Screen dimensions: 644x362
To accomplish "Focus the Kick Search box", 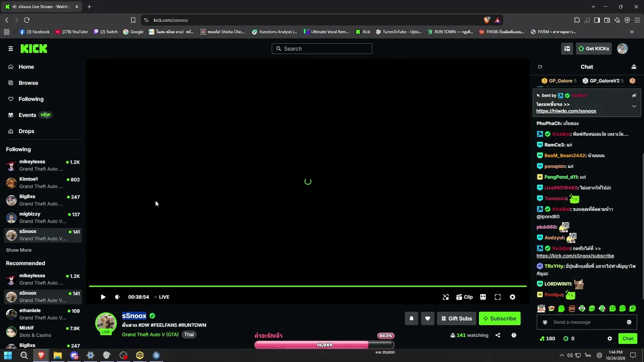I will point(322,49).
